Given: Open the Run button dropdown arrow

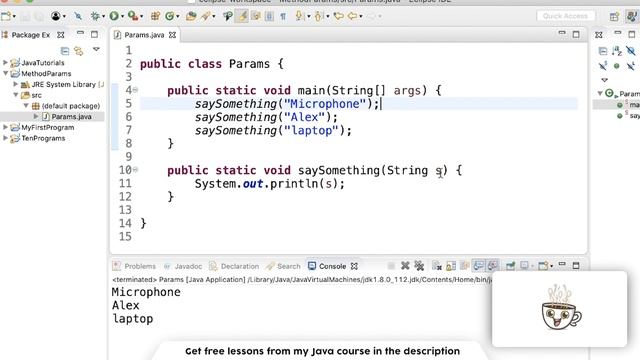Looking at the screenshot, I should (122, 17).
